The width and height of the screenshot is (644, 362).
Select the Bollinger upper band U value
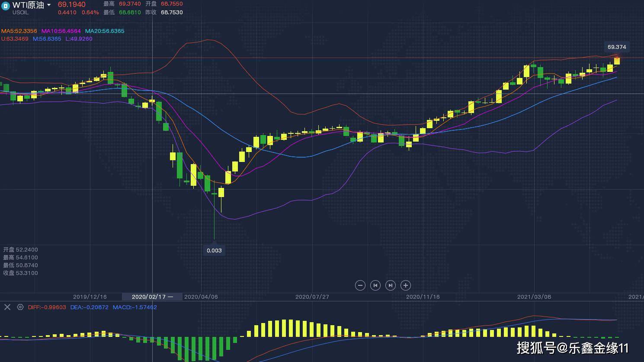[x=15, y=39]
